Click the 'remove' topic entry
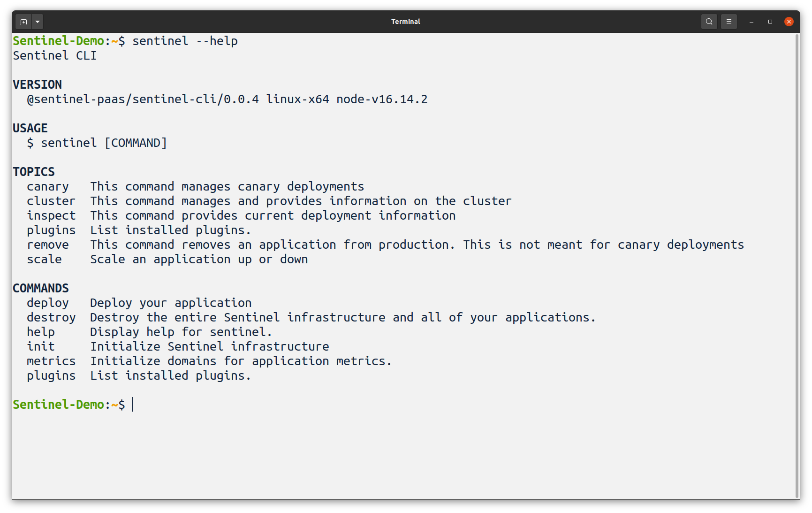This screenshot has width=812, height=513. coord(48,245)
